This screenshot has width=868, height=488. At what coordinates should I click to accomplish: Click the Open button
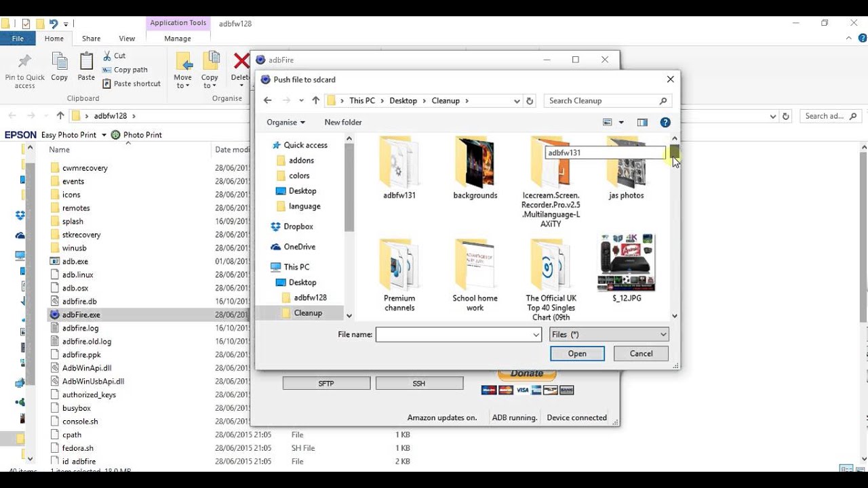577,353
